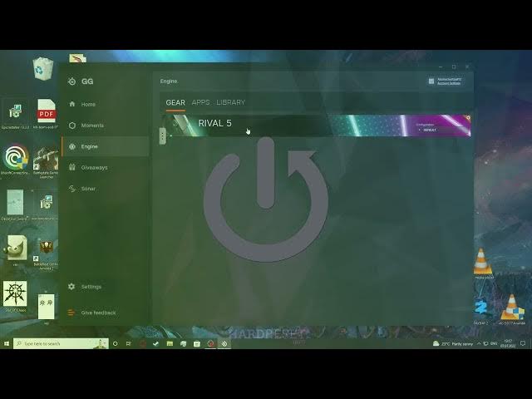The height and width of the screenshot is (399, 532).
Task: Switch to the GEAR tab
Action: point(175,102)
